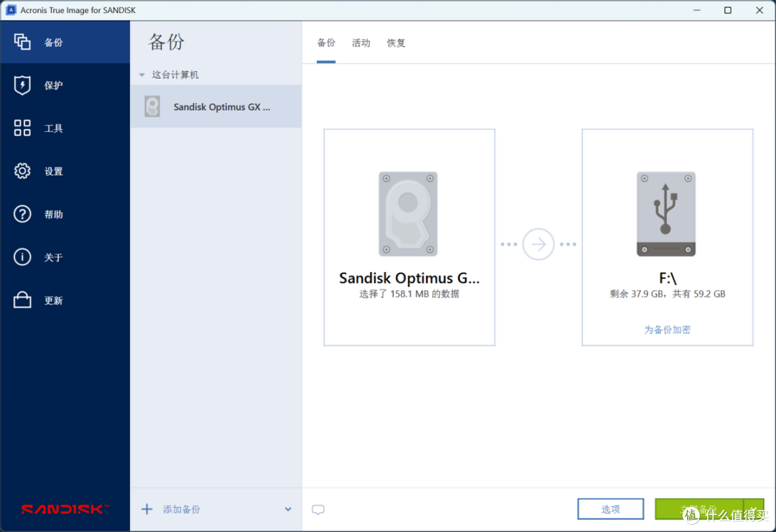This screenshot has height=532, width=776.
Task: Click the Sandisk Optimus G... source name
Action: coord(410,279)
